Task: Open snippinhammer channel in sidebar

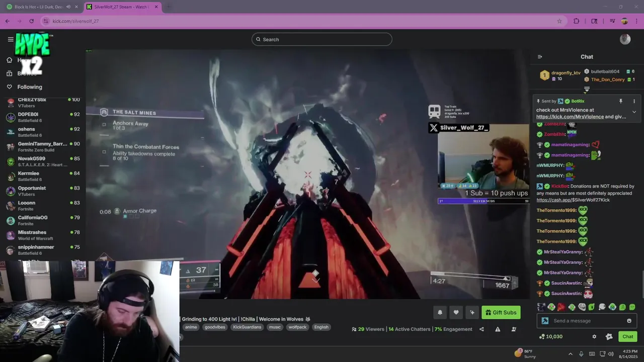Action: (x=43, y=250)
